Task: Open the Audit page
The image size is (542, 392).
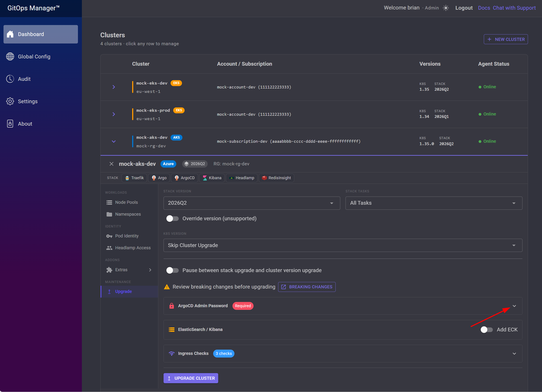Action: click(x=41, y=79)
